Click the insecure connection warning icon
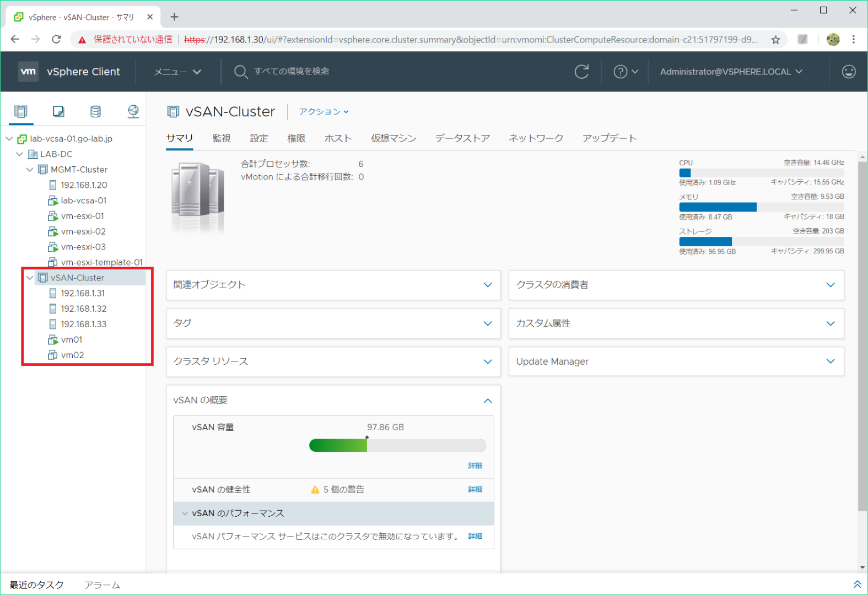The image size is (868, 595). click(82, 40)
